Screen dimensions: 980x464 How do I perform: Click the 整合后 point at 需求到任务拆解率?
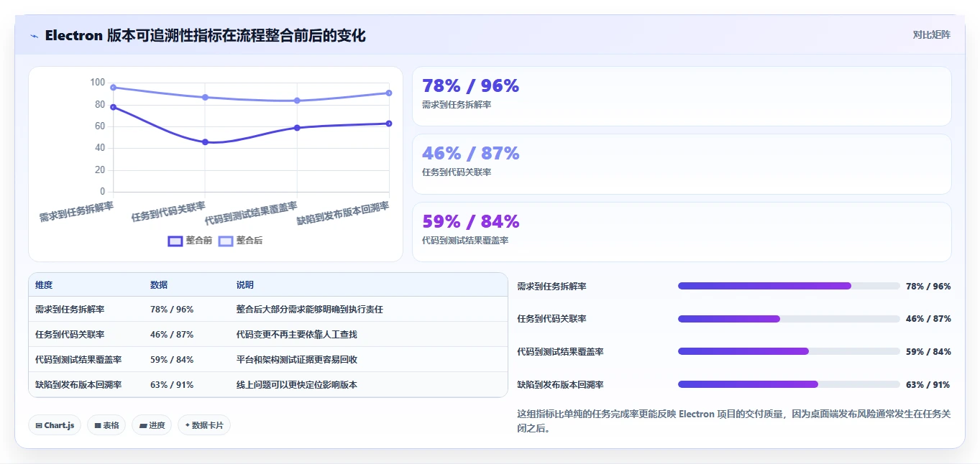pyautogui.click(x=113, y=88)
